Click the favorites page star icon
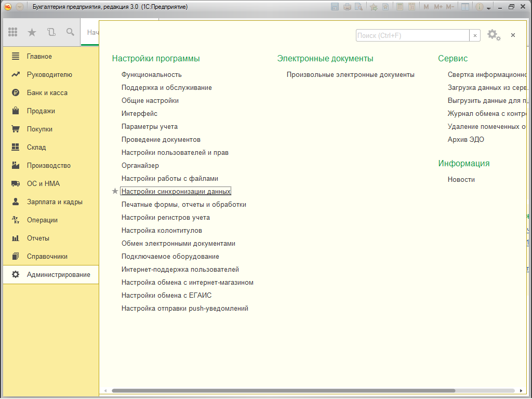Screen dimensions: 532x399 pos(385,7)
